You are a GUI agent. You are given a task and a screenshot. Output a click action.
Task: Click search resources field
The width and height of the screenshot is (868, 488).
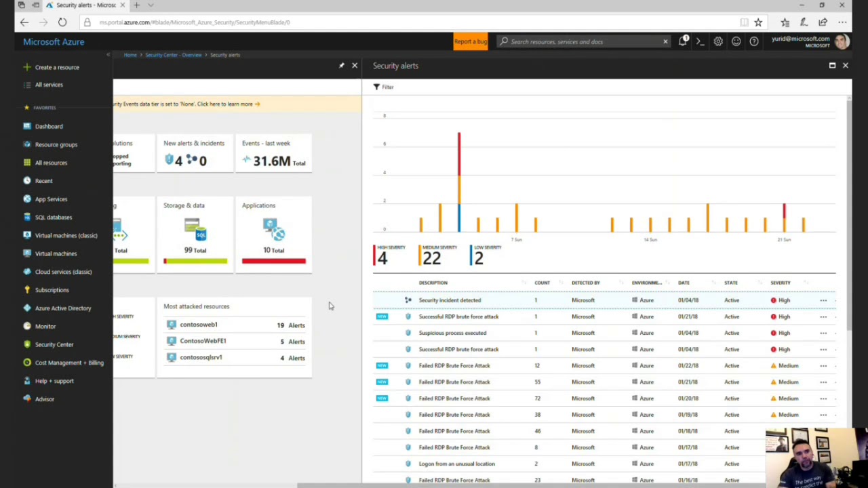583,41
